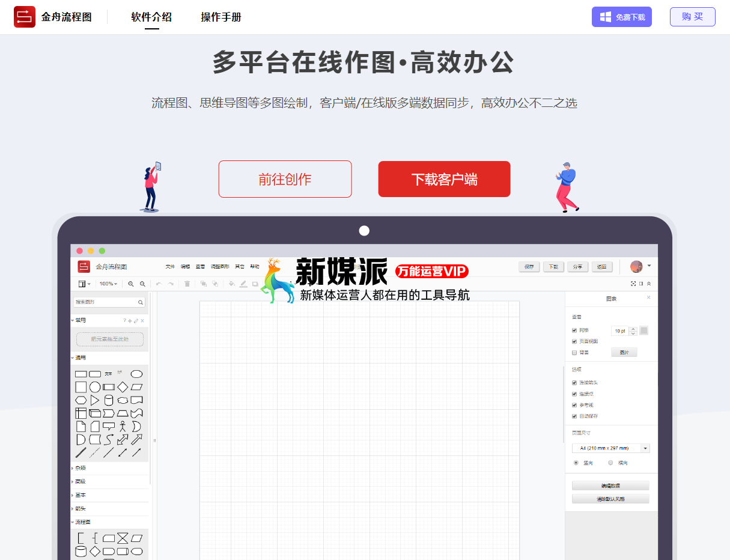The height and width of the screenshot is (560, 730).
Task: Open the 操作手册 tab
Action: point(221,17)
